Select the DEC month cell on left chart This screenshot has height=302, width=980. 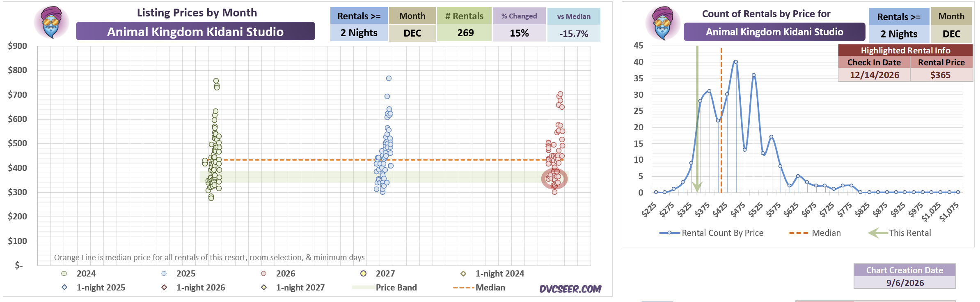coord(412,33)
